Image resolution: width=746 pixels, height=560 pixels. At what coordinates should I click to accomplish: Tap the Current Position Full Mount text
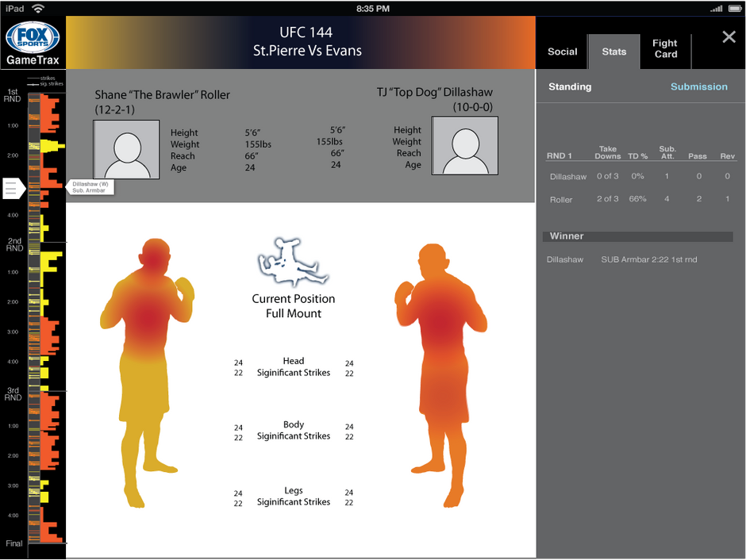tap(294, 306)
